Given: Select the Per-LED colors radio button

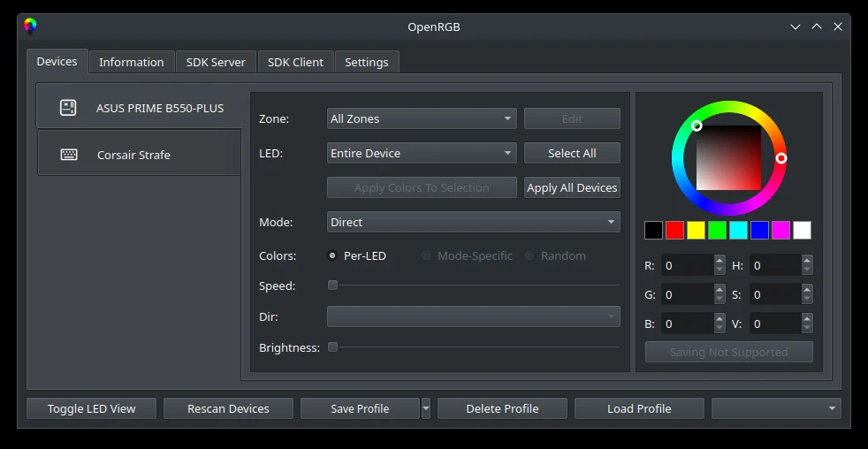Looking at the screenshot, I should pyautogui.click(x=332, y=255).
